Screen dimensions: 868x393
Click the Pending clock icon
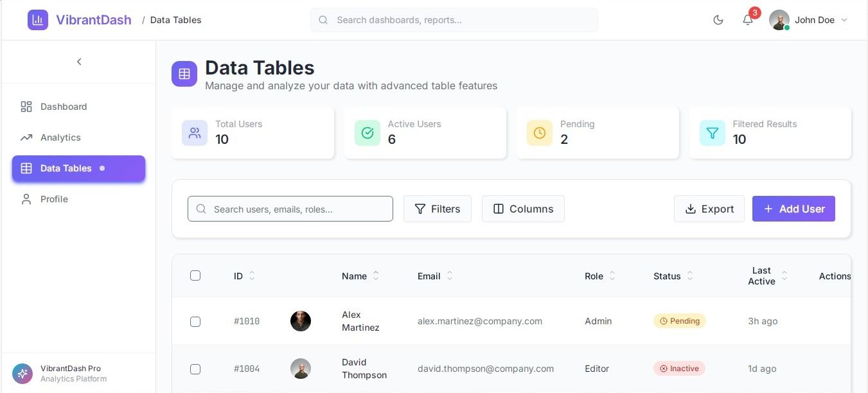click(540, 133)
